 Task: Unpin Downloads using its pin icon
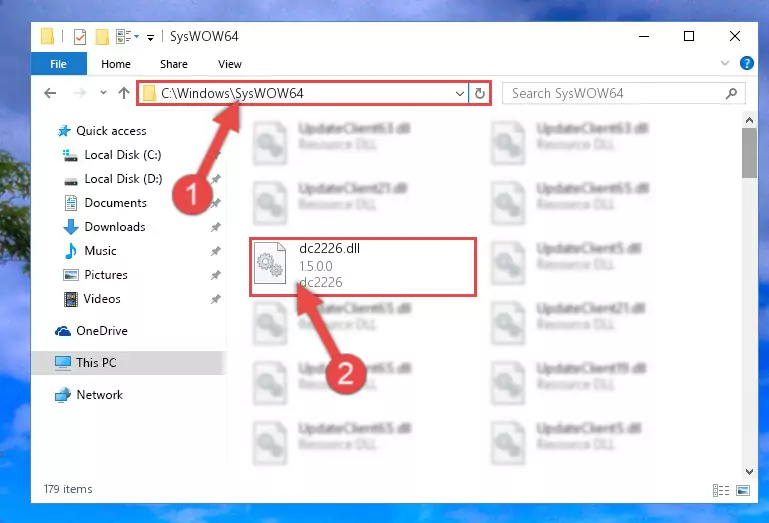coord(215,227)
